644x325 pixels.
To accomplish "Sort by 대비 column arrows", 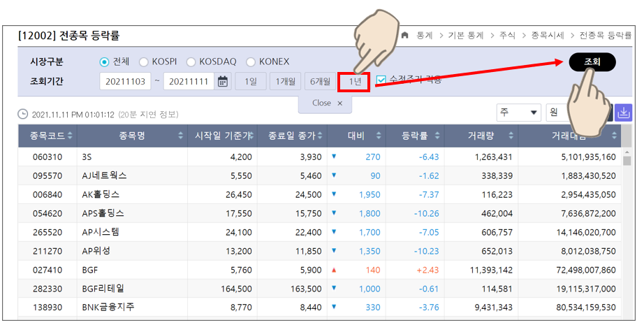I will click(379, 136).
